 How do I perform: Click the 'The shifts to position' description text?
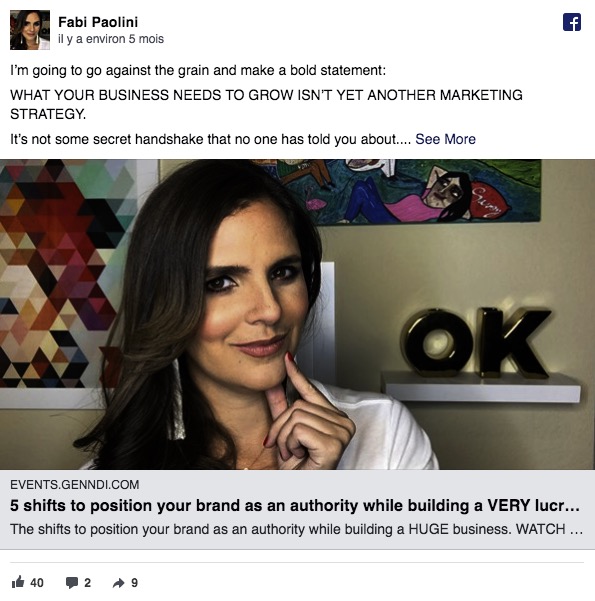click(x=296, y=529)
